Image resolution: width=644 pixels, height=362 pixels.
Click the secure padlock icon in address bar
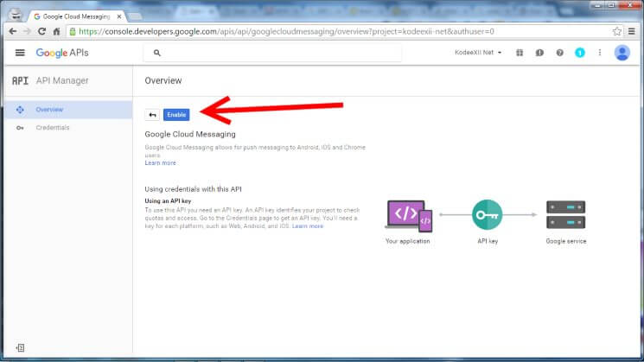(x=73, y=32)
